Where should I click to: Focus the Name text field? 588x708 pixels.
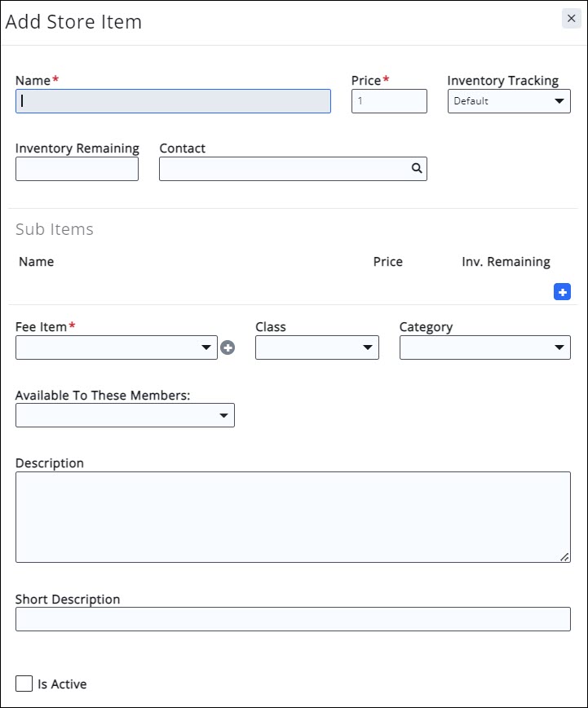(x=173, y=101)
